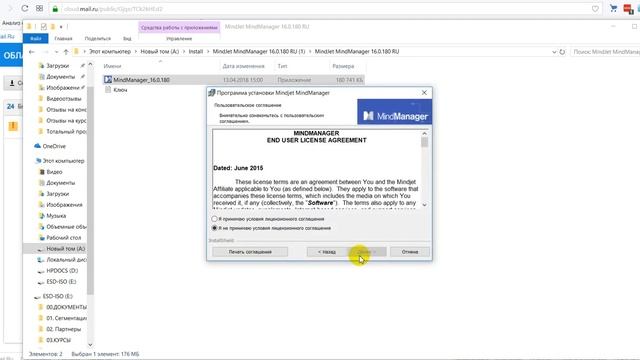Screen dimensions: 640x360
Task: Click the Печать соглашения button
Action: [250, 252]
